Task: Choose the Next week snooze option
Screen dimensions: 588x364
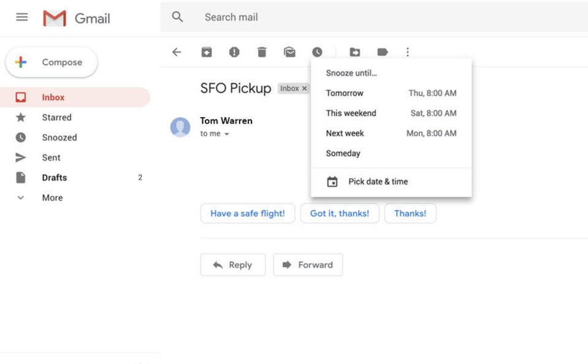Action: coord(391,133)
